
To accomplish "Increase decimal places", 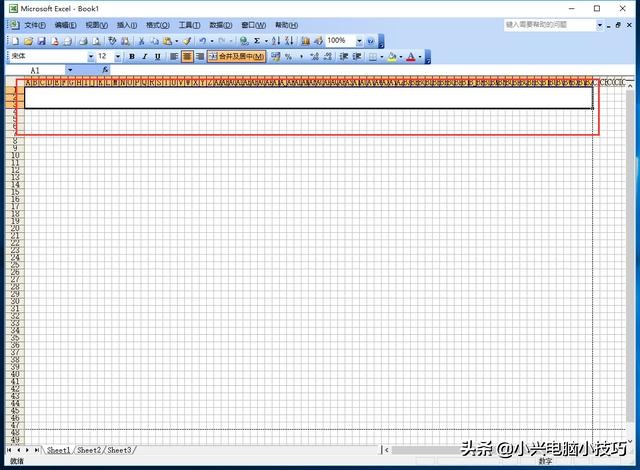I will pyautogui.click(x=314, y=56).
